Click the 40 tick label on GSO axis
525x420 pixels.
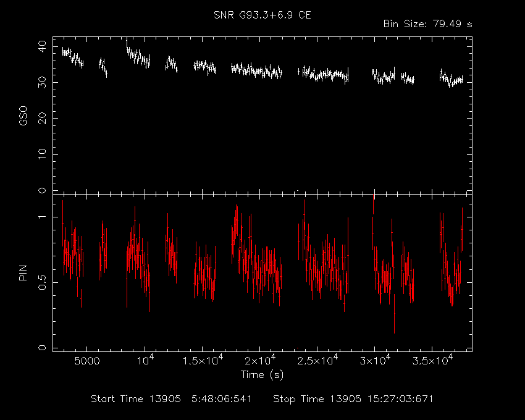[42, 46]
